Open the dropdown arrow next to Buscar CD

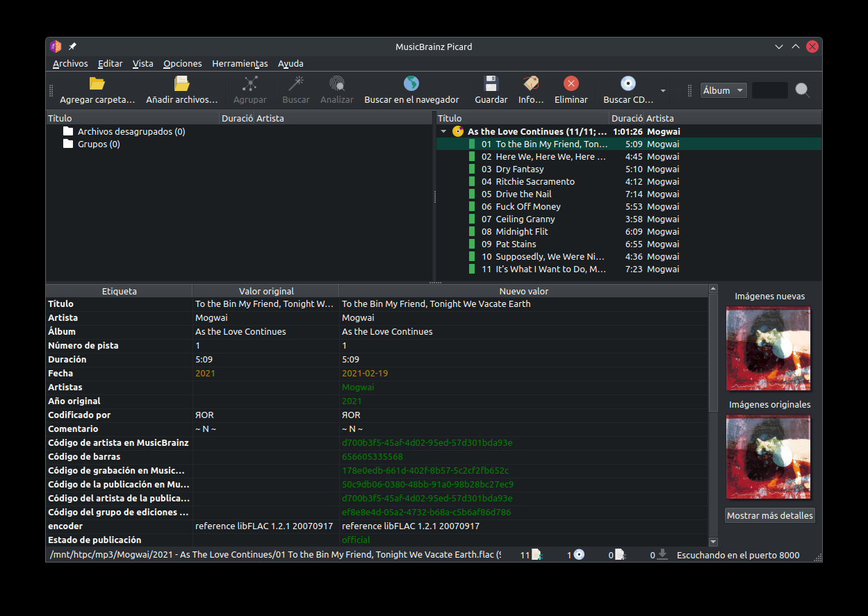tap(662, 90)
